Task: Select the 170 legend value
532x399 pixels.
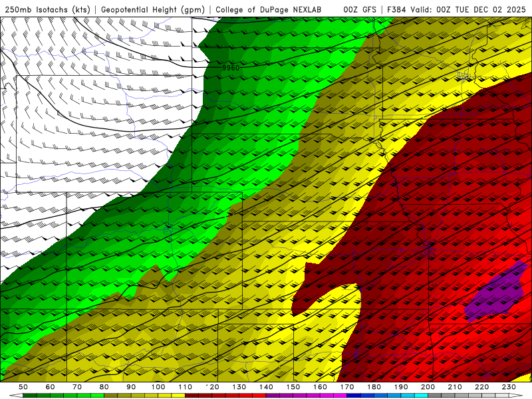Action: tap(347, 387)
